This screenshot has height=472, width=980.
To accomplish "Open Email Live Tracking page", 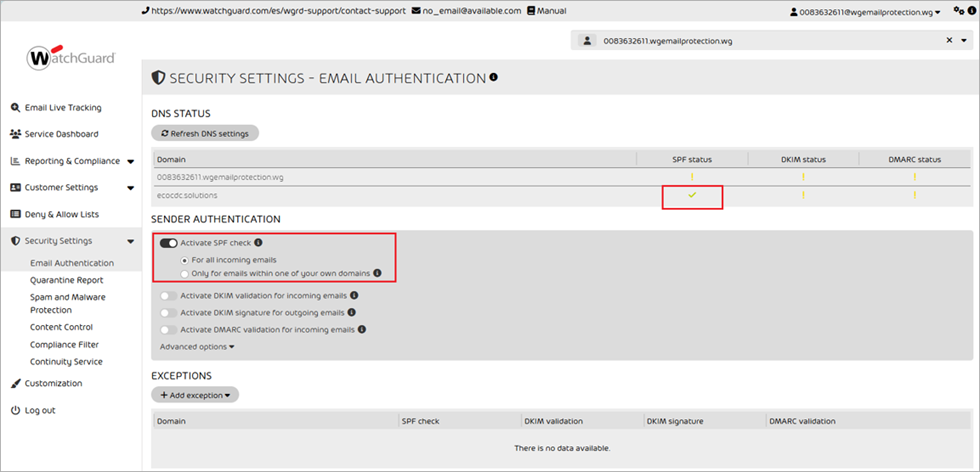I will [63, 108].
